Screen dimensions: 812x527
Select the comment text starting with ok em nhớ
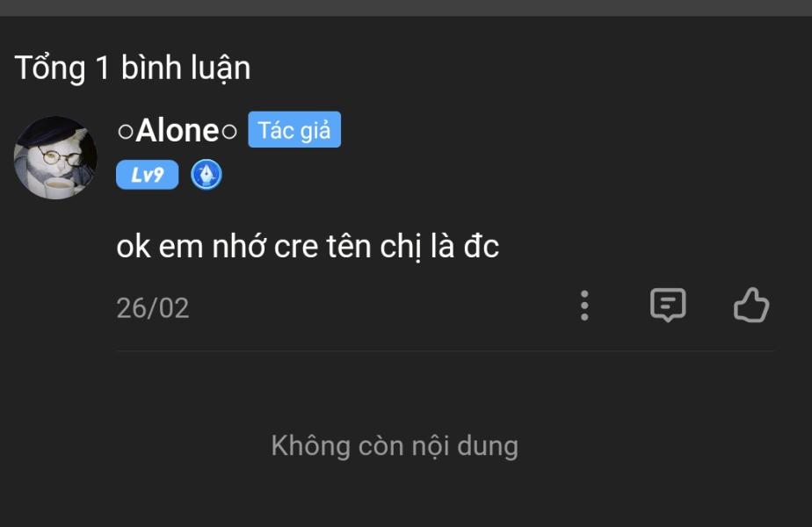click(308, 247)
